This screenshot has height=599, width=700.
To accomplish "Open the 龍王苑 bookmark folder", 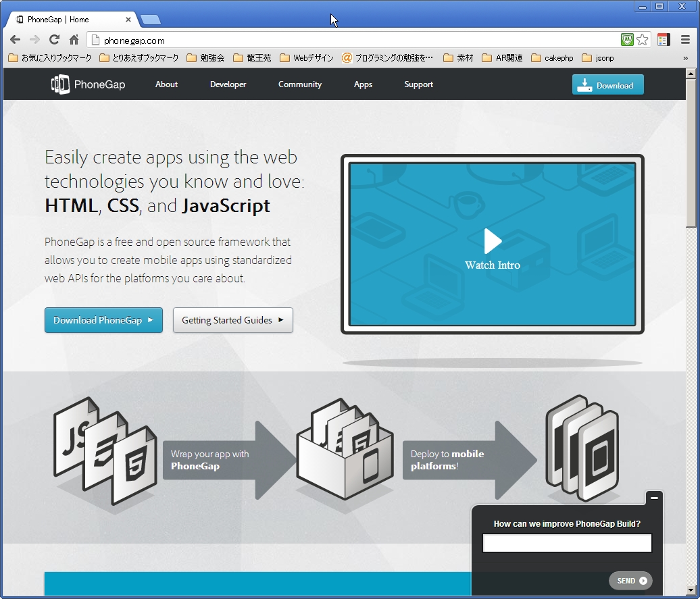I will pos(252,58).
